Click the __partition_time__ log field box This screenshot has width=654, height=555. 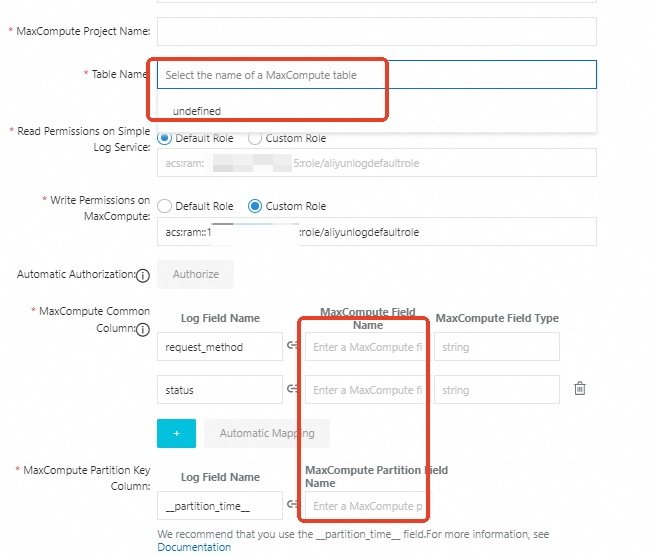(x=220, y=505)
